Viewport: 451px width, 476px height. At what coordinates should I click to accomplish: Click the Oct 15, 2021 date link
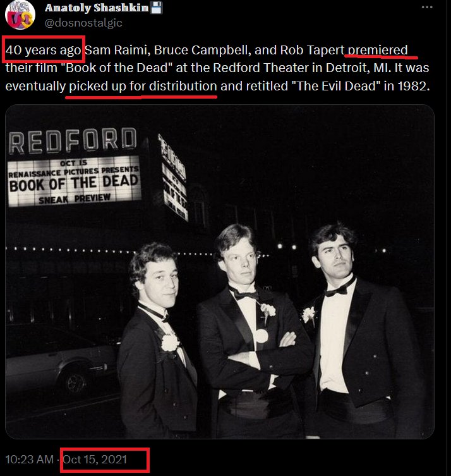coord(95,460)
